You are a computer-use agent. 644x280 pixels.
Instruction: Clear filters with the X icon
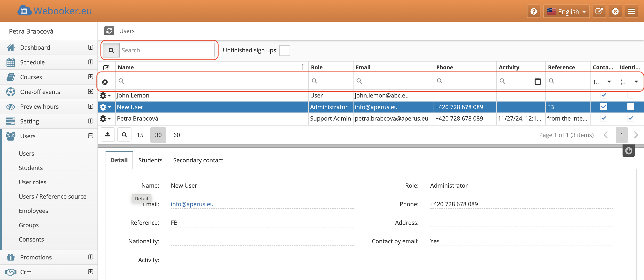105,82
